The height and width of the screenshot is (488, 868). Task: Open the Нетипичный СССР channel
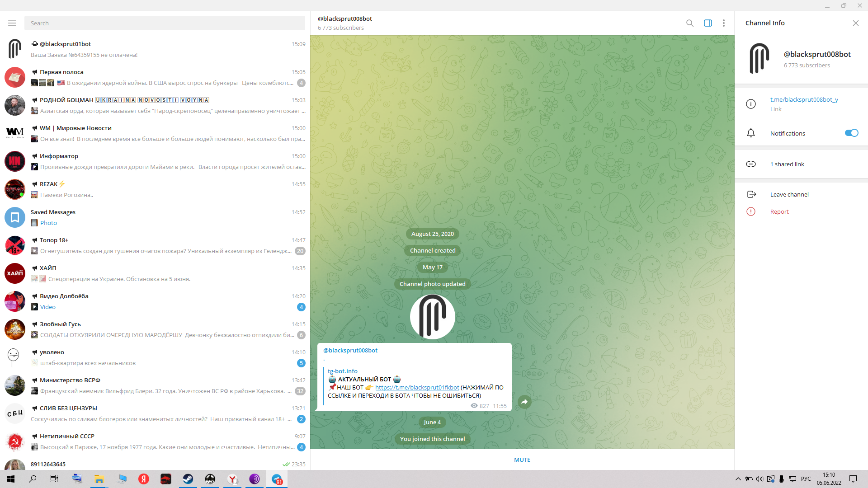[155, 441]
